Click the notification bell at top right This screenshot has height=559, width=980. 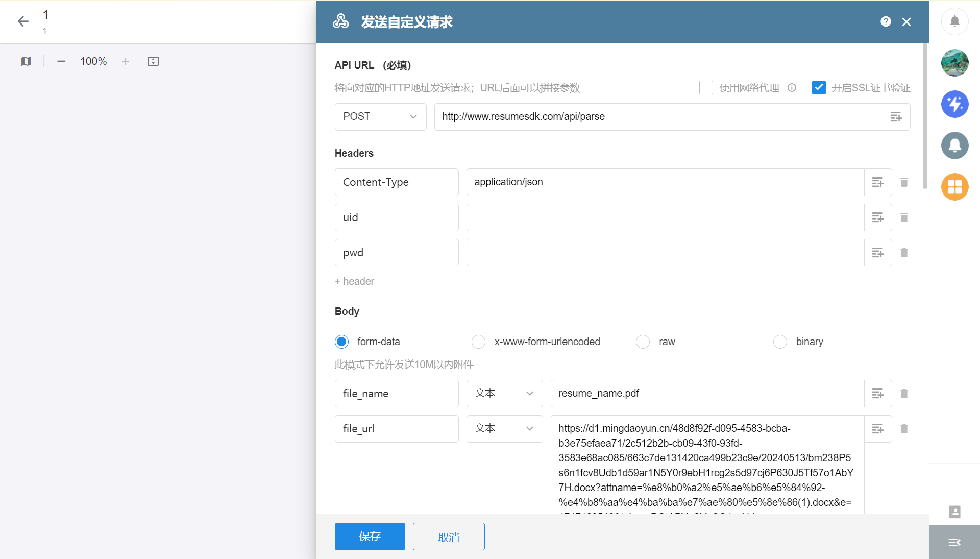pyautogui.click(x=954, y=21)
